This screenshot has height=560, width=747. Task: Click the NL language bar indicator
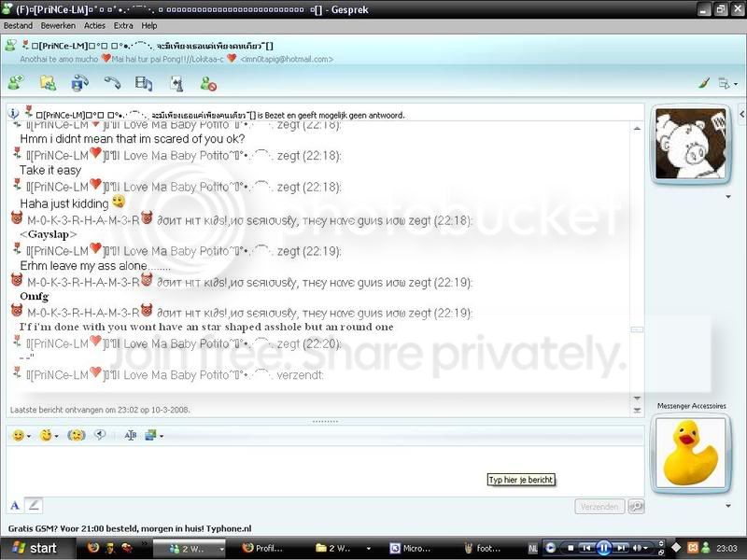click(533, 549)
